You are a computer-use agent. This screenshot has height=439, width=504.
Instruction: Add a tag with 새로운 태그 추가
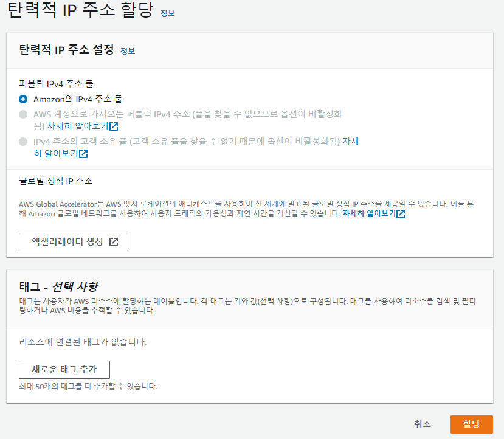pos(64,370)
